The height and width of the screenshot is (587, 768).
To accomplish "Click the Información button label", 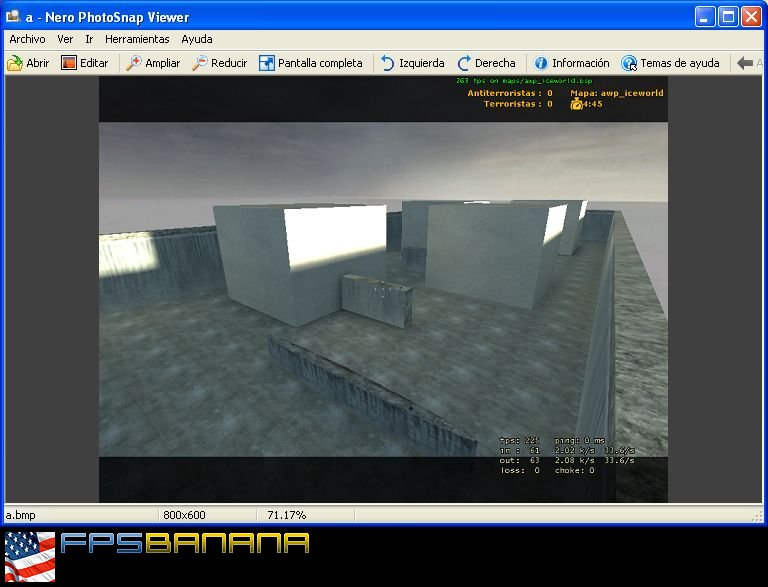I will (x=581, y=63).
